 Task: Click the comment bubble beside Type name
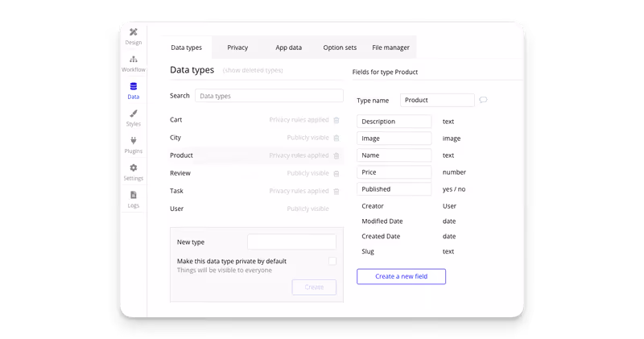click(483, 100)
